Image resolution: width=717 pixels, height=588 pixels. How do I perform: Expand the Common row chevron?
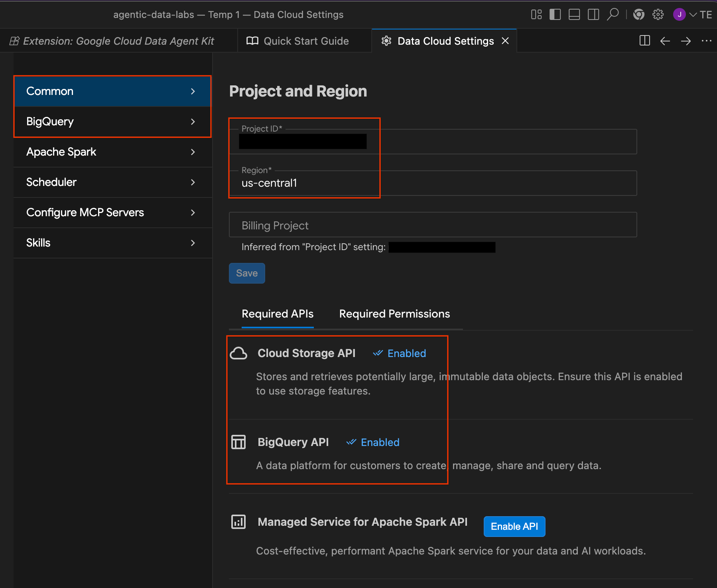pyautogui.click(x=193, y=91)
